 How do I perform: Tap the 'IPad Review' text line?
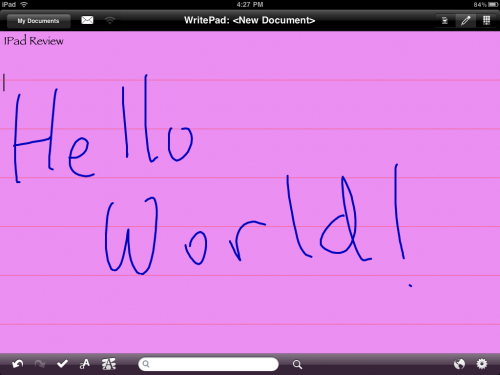(33, 41)
